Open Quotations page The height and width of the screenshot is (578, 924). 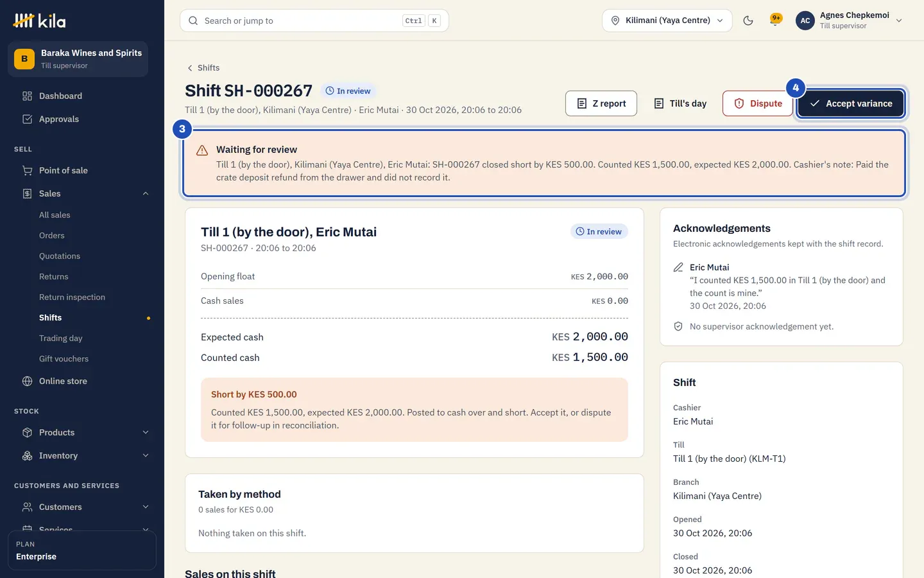(60, 256)
